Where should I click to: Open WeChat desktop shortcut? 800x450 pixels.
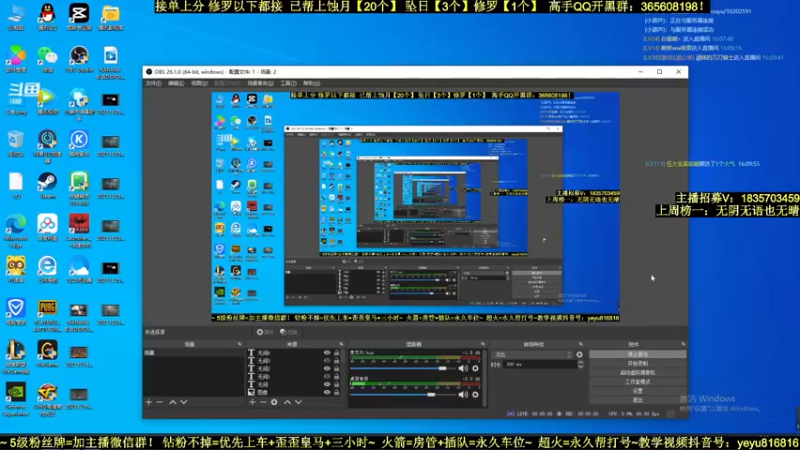(47, 59)
